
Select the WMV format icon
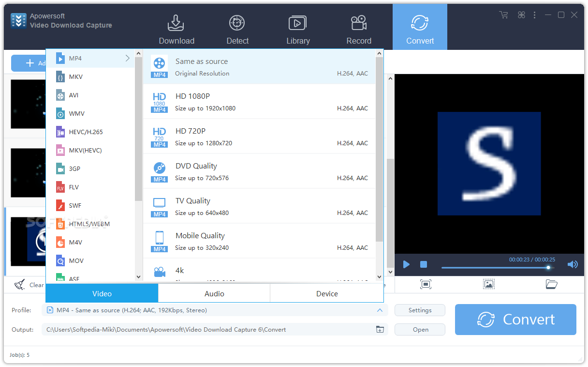point(60,114)
